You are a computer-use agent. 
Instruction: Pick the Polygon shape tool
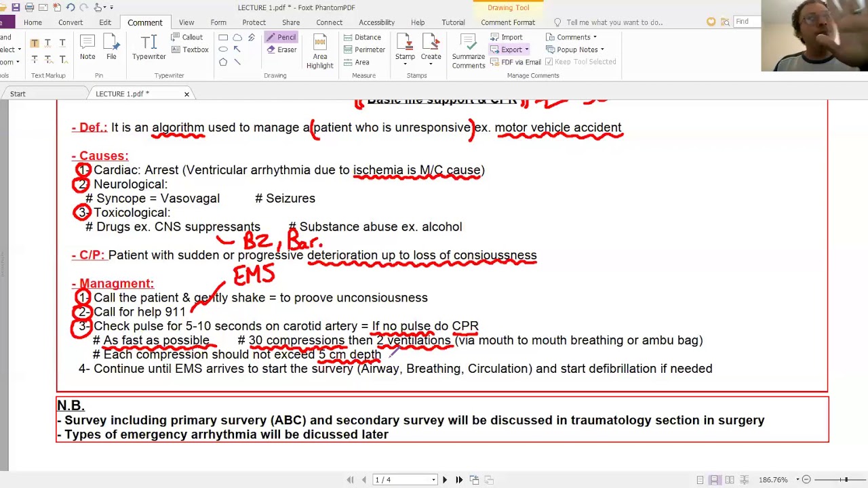(x=223, y=62)
